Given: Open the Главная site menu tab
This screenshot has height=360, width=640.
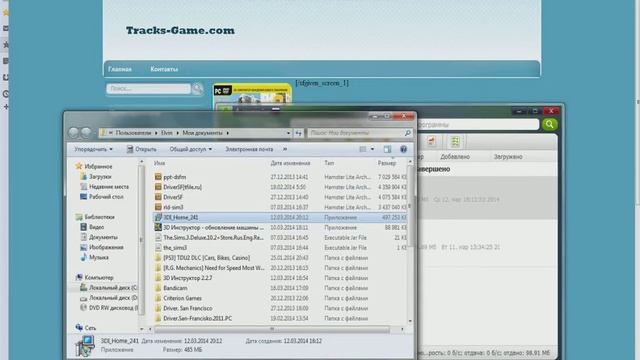Looking at the screenshot, I should tap(120, 69).
